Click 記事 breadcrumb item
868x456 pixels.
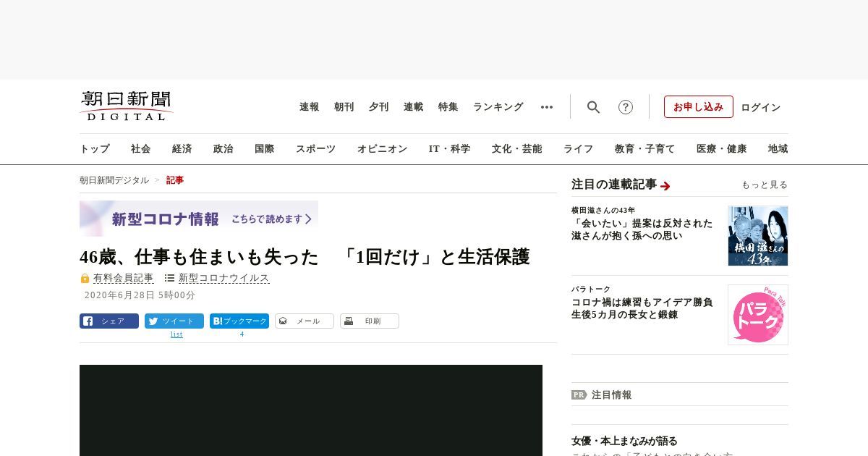click(x=175, y=180)
